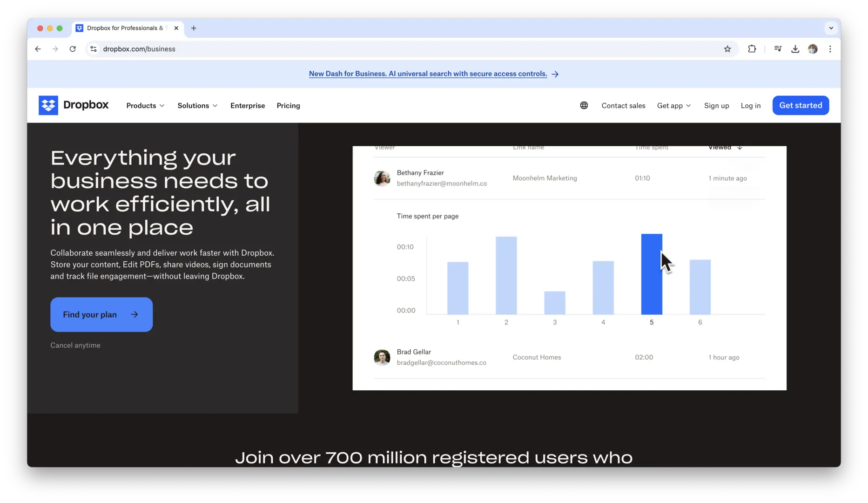Click the '1 minute ago' cell
Viewport: 868px width, 503px height.
pos(727,178)
